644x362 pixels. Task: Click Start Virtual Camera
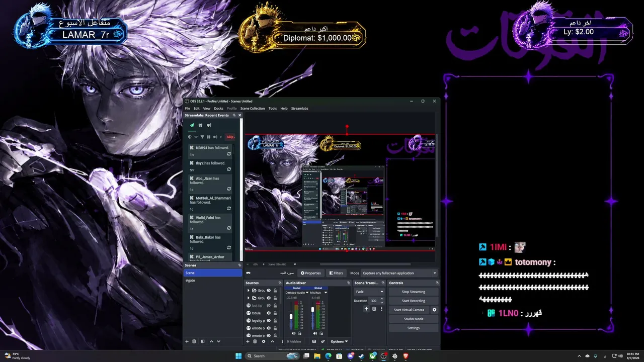(x=409, y=310)
